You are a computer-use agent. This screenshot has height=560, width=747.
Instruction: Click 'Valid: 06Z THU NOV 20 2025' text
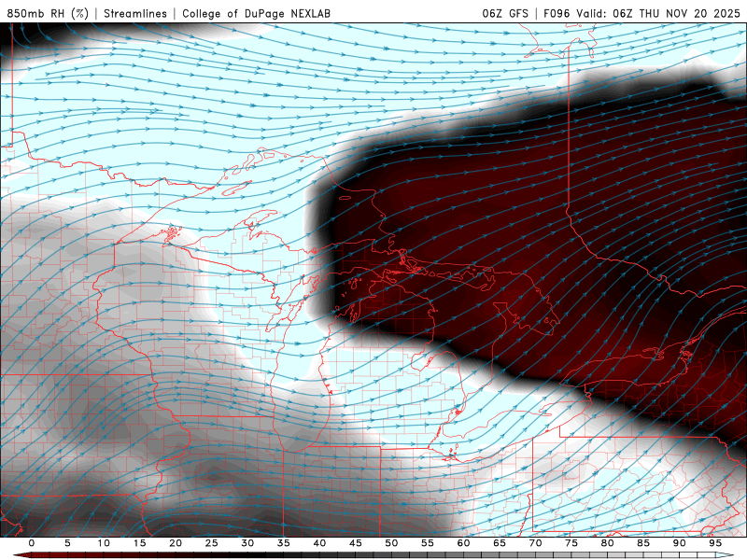[658, 13]
